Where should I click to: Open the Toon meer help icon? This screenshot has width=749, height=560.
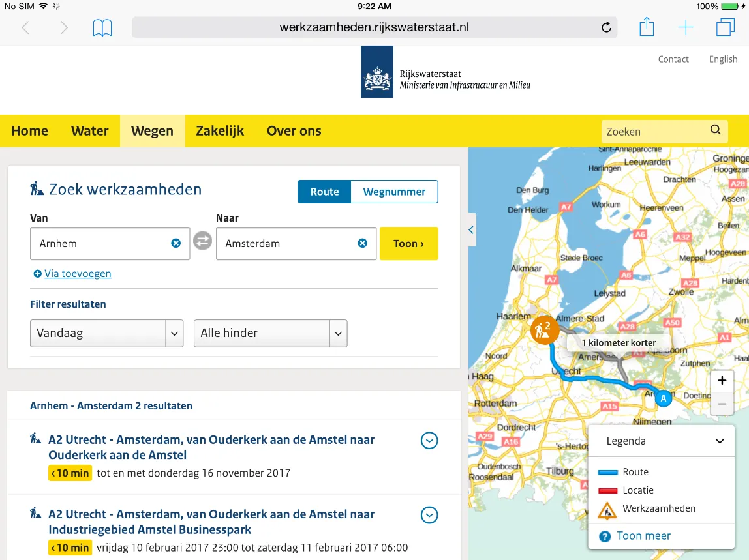[605, 536]
